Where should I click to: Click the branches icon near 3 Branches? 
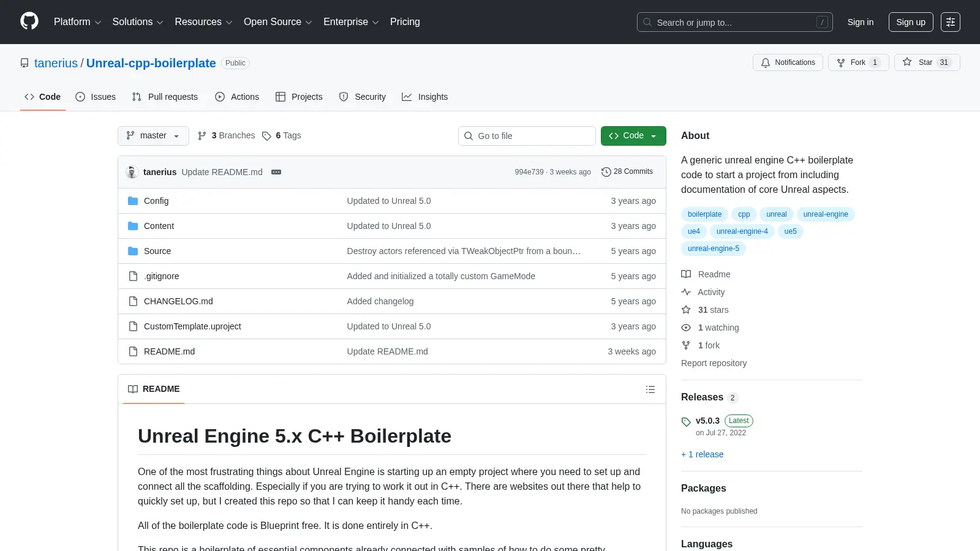point(202,136)
